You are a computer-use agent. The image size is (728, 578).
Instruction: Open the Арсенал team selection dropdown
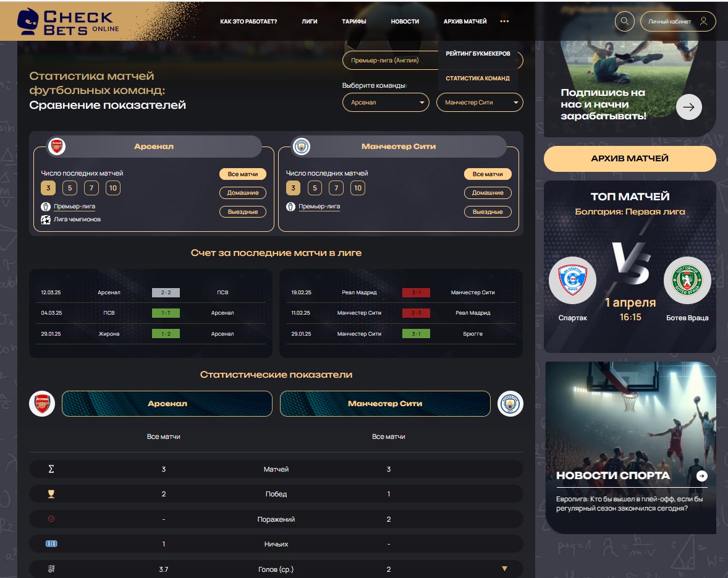(x=386, y=103)
